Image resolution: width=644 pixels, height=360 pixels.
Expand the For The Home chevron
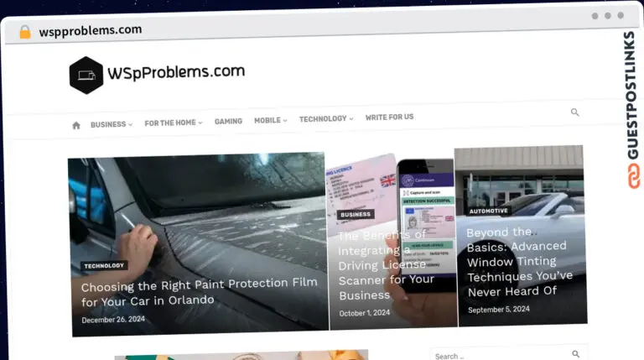[200, 123]
